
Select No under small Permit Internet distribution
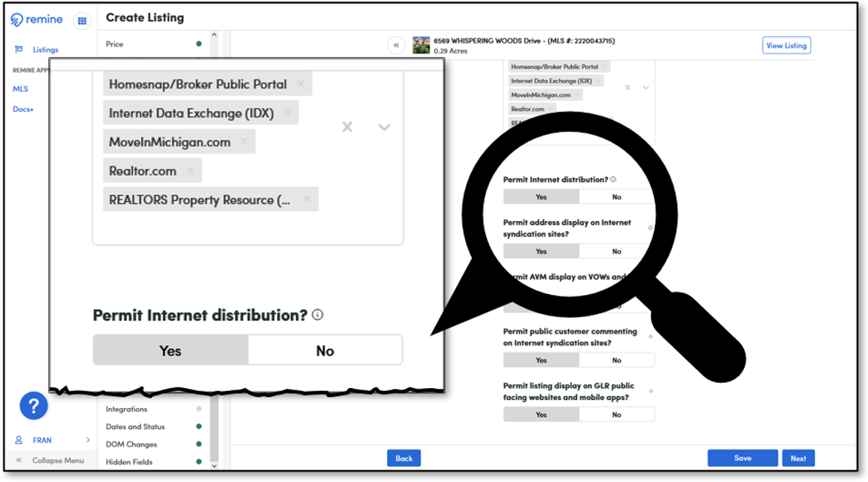pos(616,197)
